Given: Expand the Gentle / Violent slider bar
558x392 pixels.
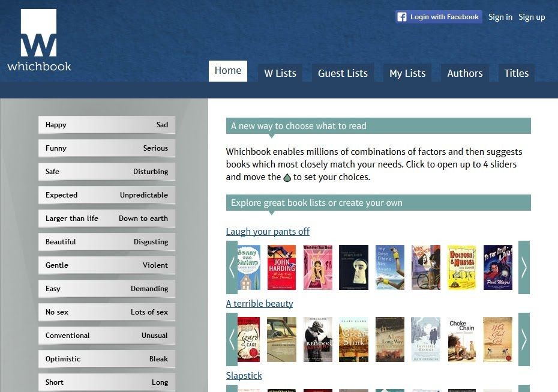Looking at the screenshot, I should (107, 265).
